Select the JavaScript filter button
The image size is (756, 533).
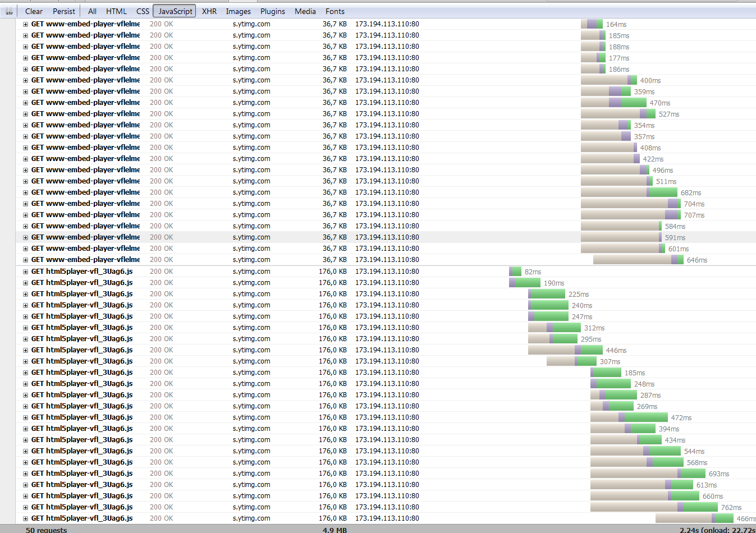click(175, 11)
